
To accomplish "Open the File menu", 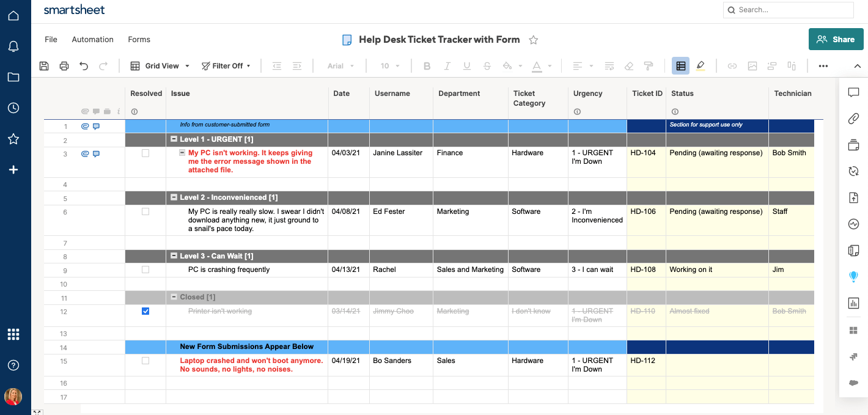I will [51, 40].
